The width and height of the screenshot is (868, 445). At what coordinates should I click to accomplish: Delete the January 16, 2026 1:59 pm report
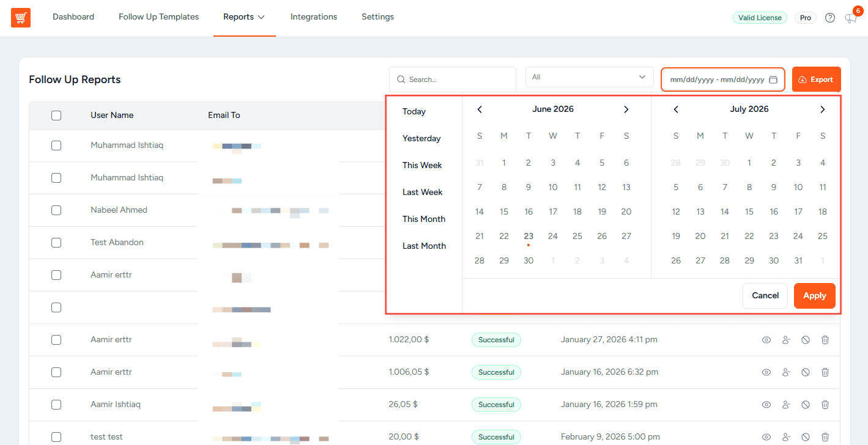(825, 405)
